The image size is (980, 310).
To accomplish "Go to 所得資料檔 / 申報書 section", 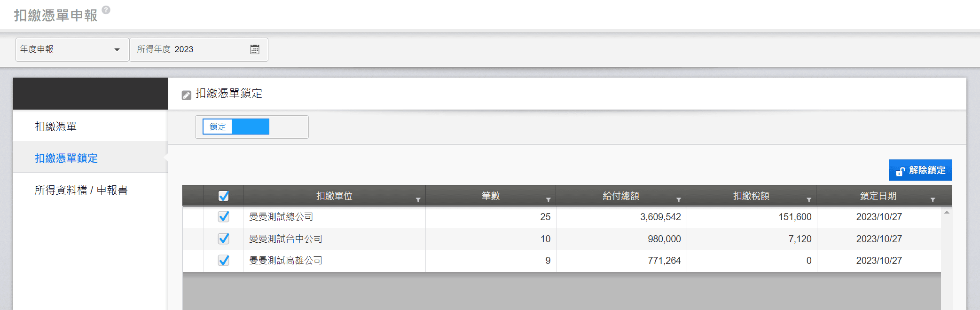I will point(81,190).
